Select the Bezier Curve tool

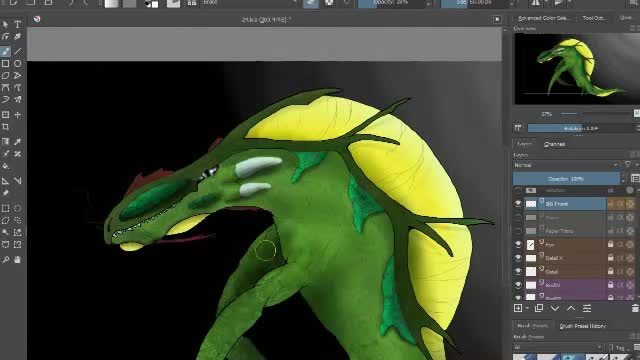pyautogui.click(x=5, y=87)
